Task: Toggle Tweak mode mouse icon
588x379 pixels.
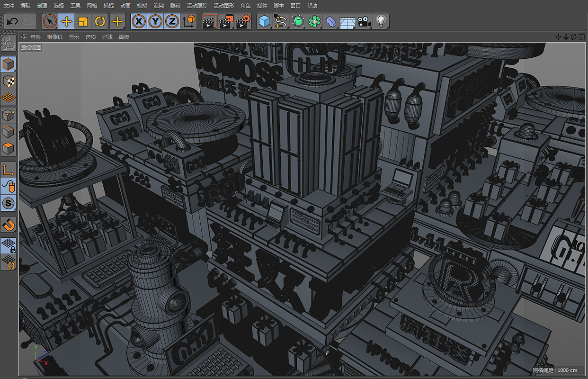Action: click(8, 186)
